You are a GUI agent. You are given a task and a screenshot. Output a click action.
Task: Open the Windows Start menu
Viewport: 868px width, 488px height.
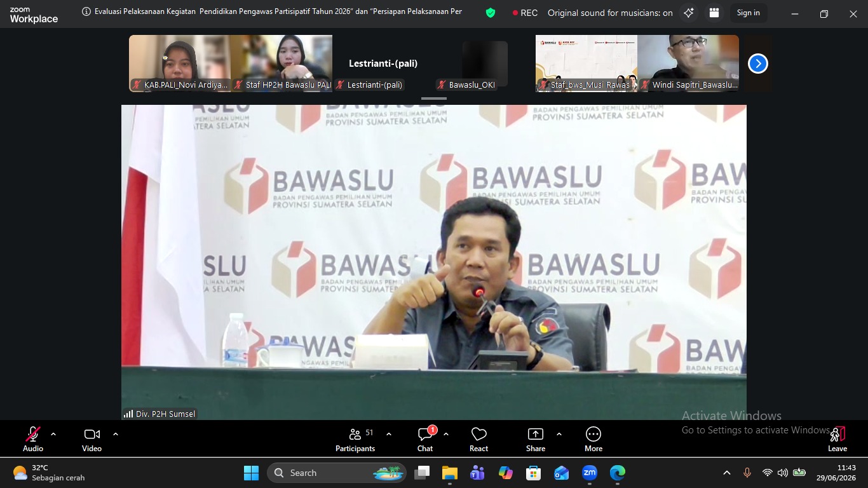pyautogui.click(x=251, y=473)
